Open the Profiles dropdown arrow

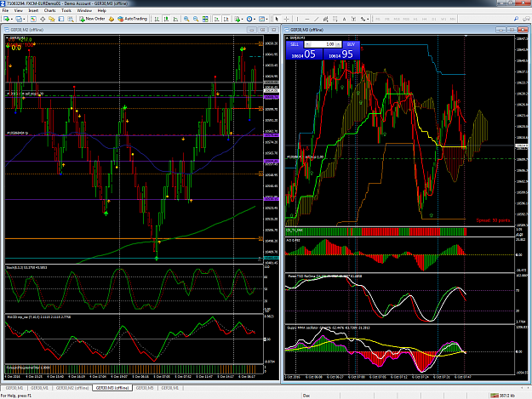[25, 19]
